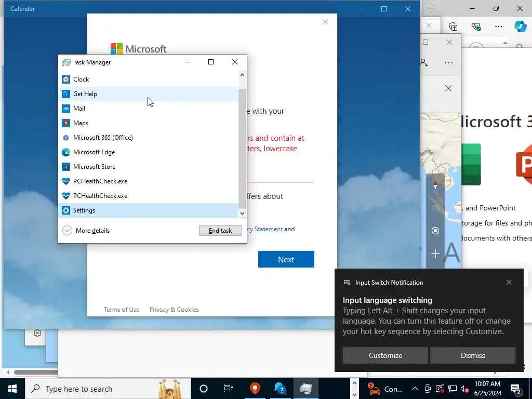Click the add-person icon in the side window
The width and height of the screenshot is (532, 399).
coord(424,63)
